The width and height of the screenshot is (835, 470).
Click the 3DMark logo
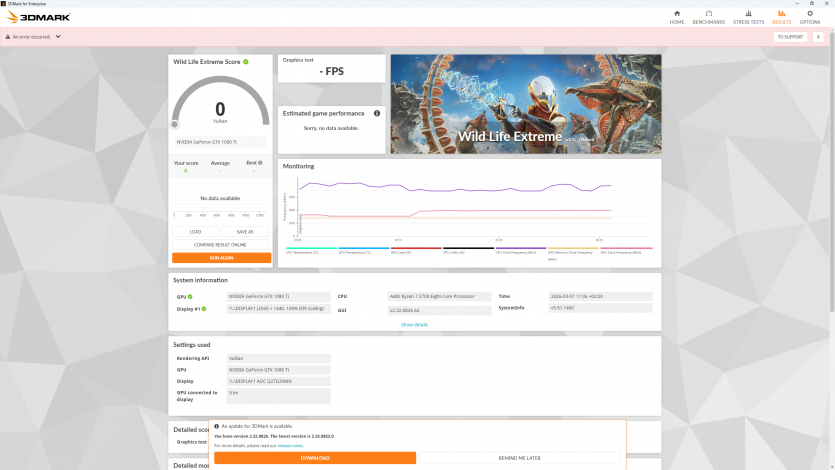pyautogui.click(x=40, y=18)
